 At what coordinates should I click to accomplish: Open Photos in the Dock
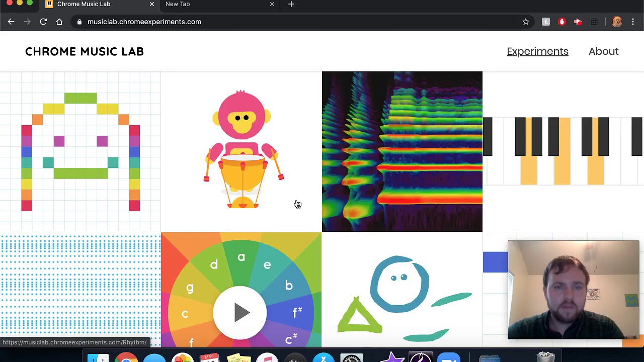point(182,358)
